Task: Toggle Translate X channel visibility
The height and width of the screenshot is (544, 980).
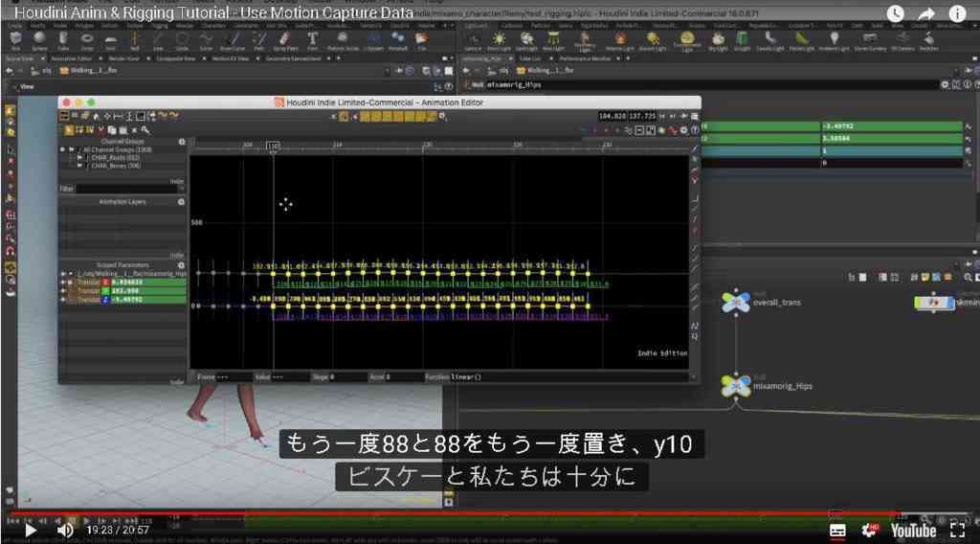Action: (63, 282)
